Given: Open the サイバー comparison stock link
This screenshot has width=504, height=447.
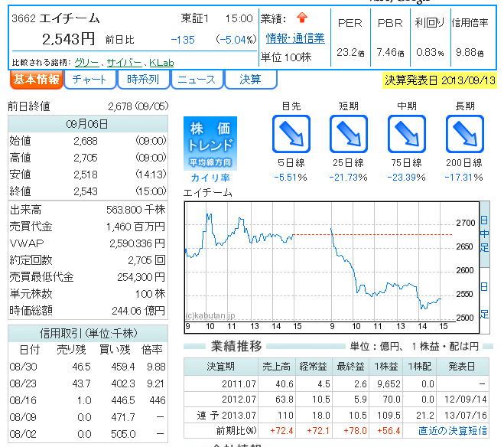Looking at the screenshot, I should (x=123, y=62).
